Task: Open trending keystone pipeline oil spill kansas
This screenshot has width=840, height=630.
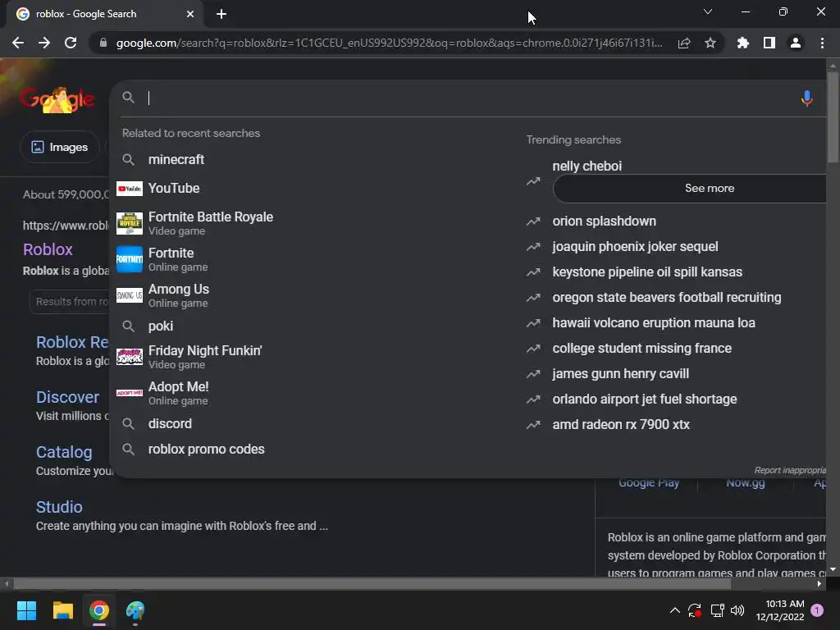Action: pyautogui.click(x=647, y=272)
